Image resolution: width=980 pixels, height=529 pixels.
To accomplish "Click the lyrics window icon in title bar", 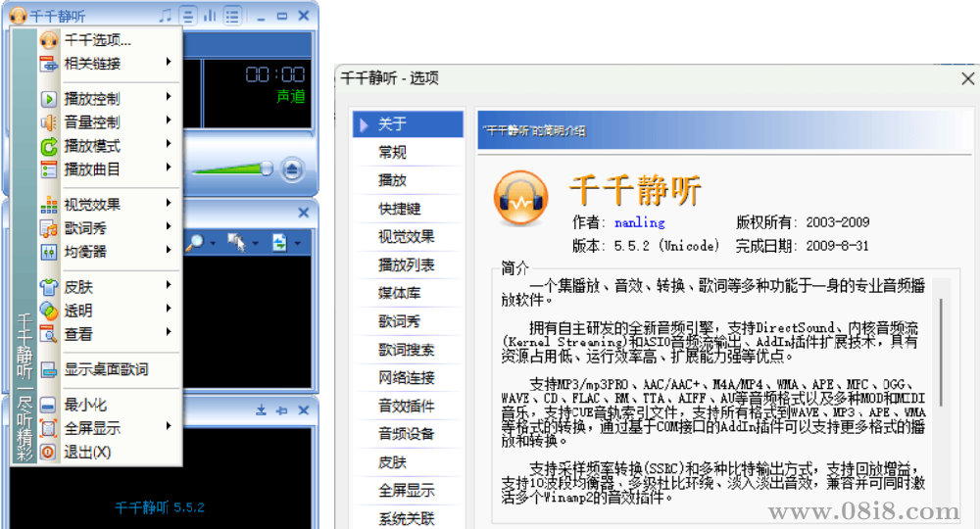I will coord(187,15).
